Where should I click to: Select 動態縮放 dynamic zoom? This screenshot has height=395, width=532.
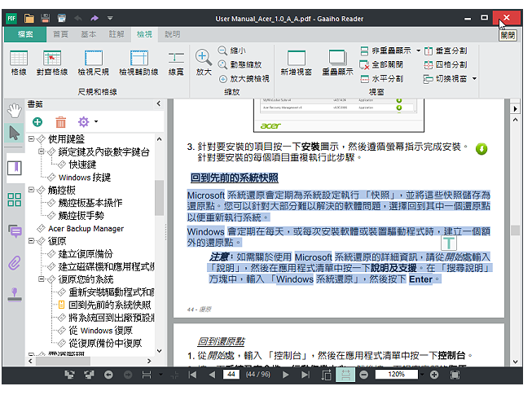(240, 65)
